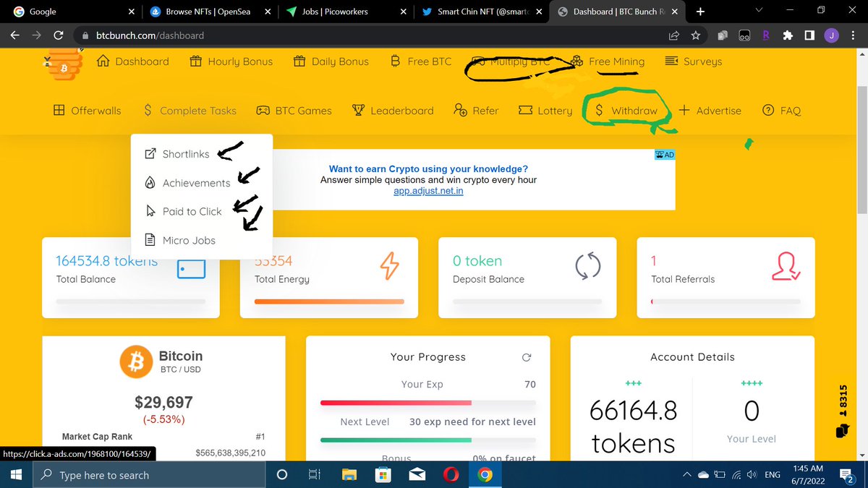868x488 pixels.
Task: Open the notification center icon
Action: (x=845, y=475)
